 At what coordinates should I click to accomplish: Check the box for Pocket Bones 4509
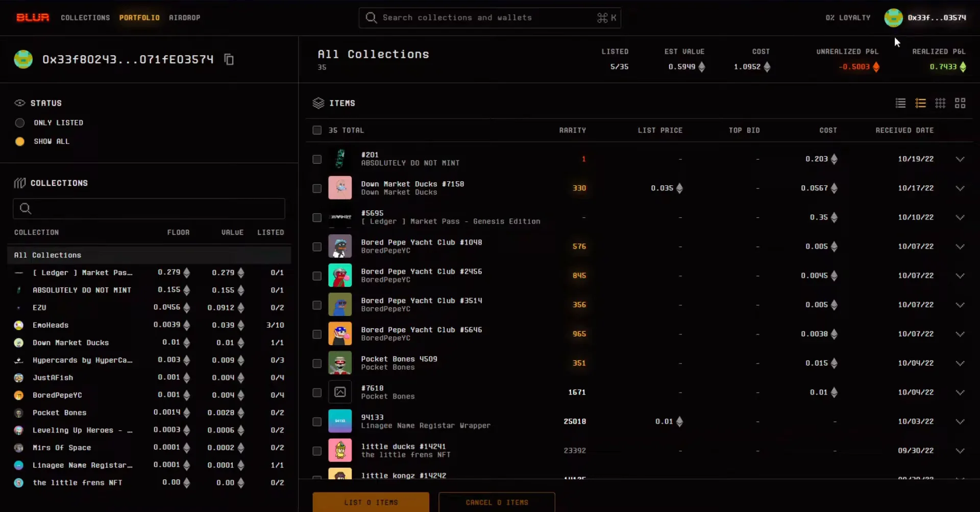pyautogui.click(x=317, y=363)
